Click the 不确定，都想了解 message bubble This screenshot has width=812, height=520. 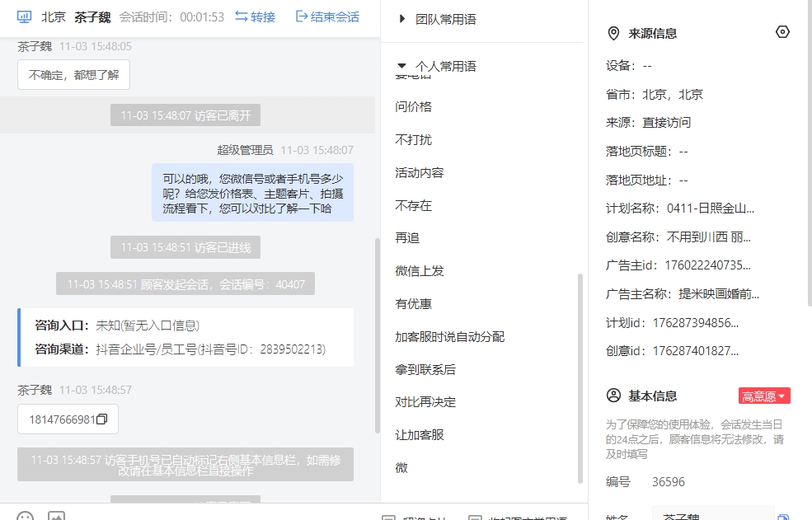[73, 75]
